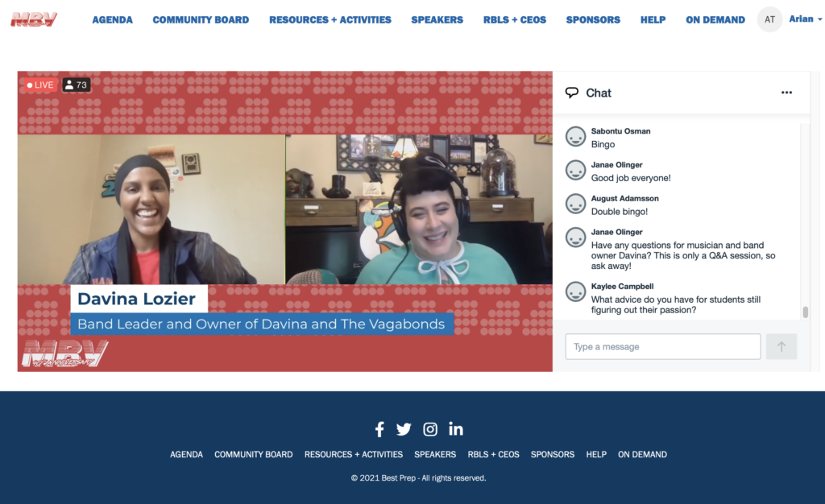Focus the 'Type a message' input field

[x=662, y=347]
